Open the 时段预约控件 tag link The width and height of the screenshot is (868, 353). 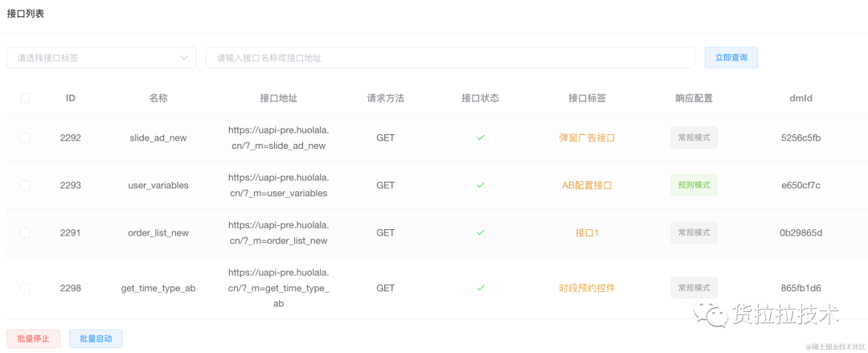[x=587, y=288]
